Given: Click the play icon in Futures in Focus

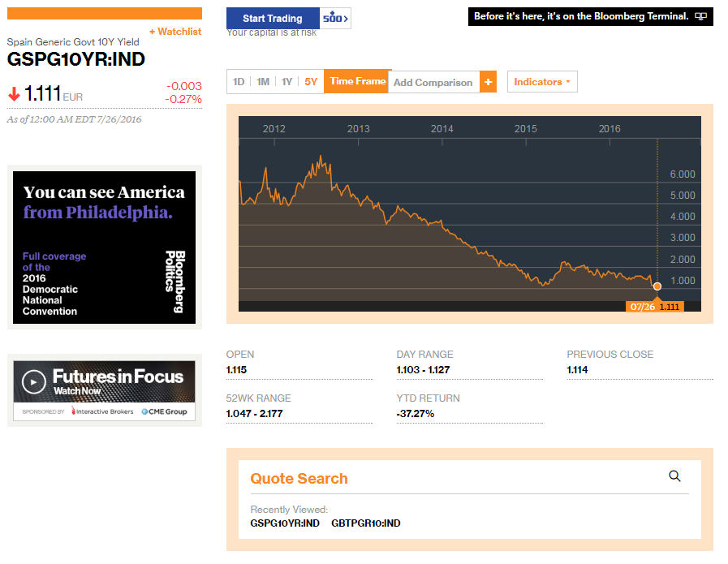Looking at the screenshot, I should click(33, 382).
